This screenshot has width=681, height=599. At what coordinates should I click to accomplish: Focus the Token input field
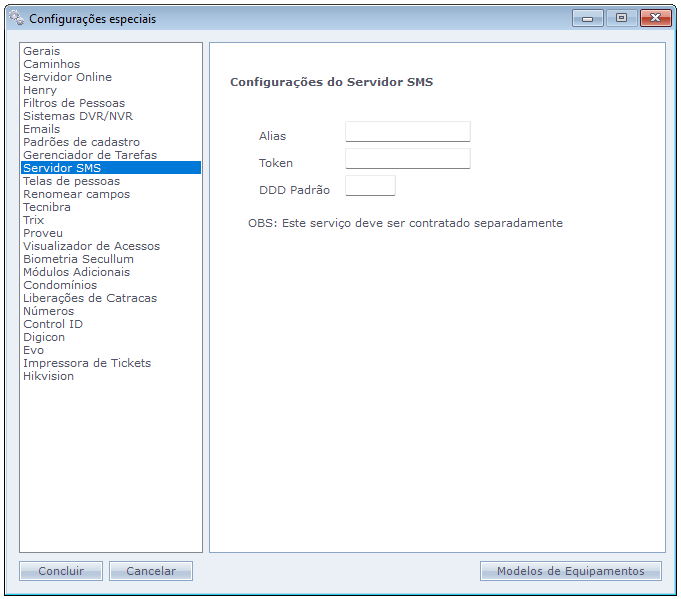tap(407, 159)
